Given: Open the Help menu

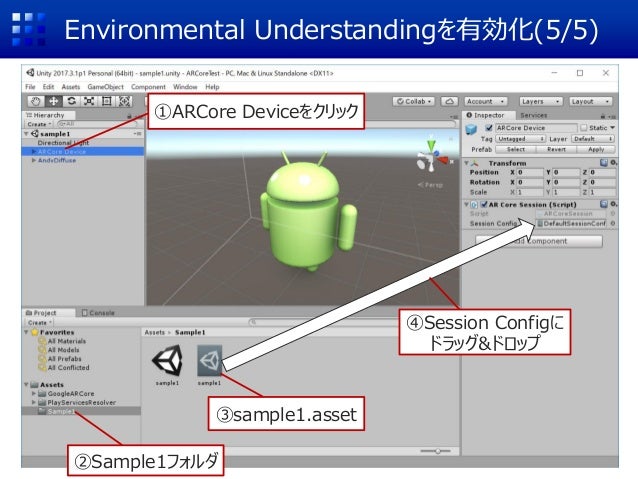Looking at the screenshot, I should pos(212,87).
